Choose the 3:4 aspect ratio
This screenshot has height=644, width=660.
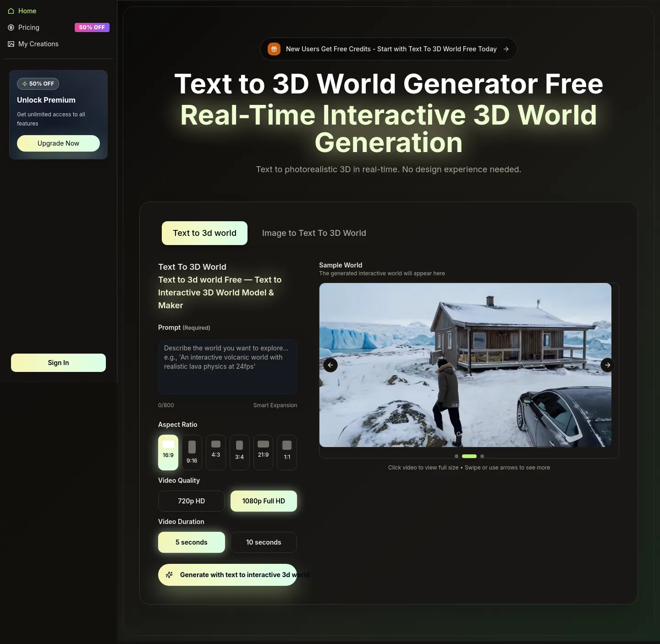[x=239, y=453]
